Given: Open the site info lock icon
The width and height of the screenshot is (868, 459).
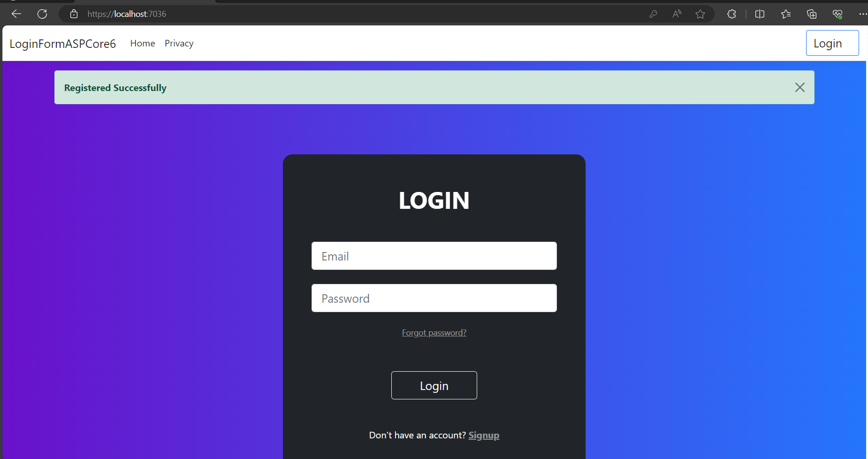Looking at the screenshot, I should pyautogui.click(x=74, y=14).
